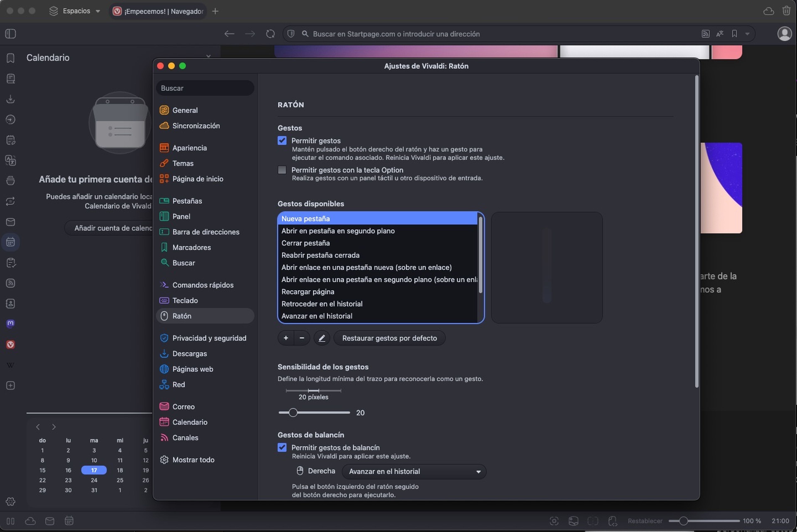This screenshot has height=532, width=797.
Task: Toggle the side panel from the toolbar
Action: [x=11, y=34]
